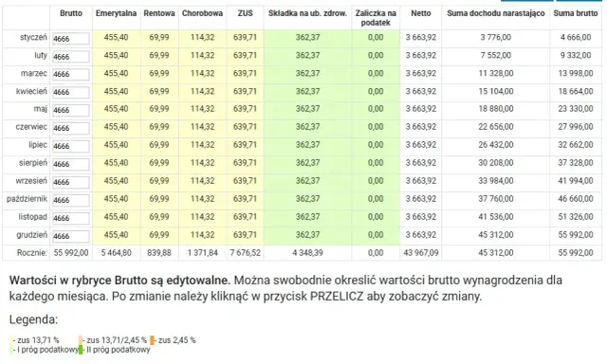Click the Netto column header
607x364 pixels.
point(421,13)
